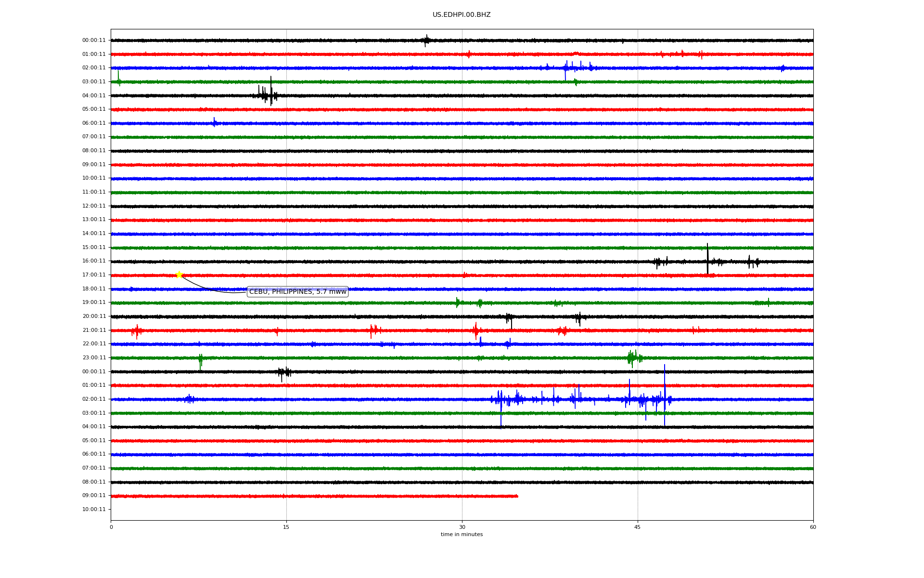
Task: Pick the 23:00:11 row time label
Action: point(94,358)
